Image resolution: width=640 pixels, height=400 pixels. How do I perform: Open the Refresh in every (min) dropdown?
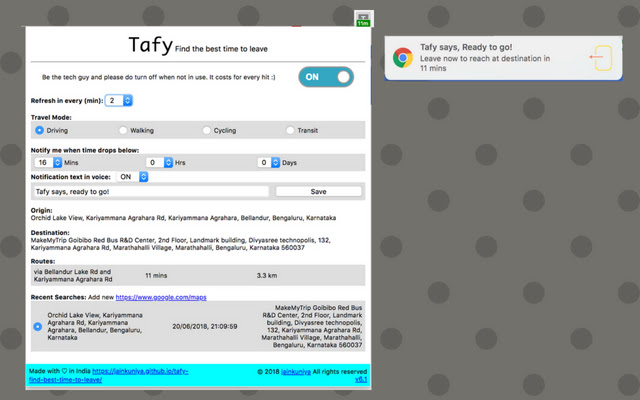click(119, 100)
